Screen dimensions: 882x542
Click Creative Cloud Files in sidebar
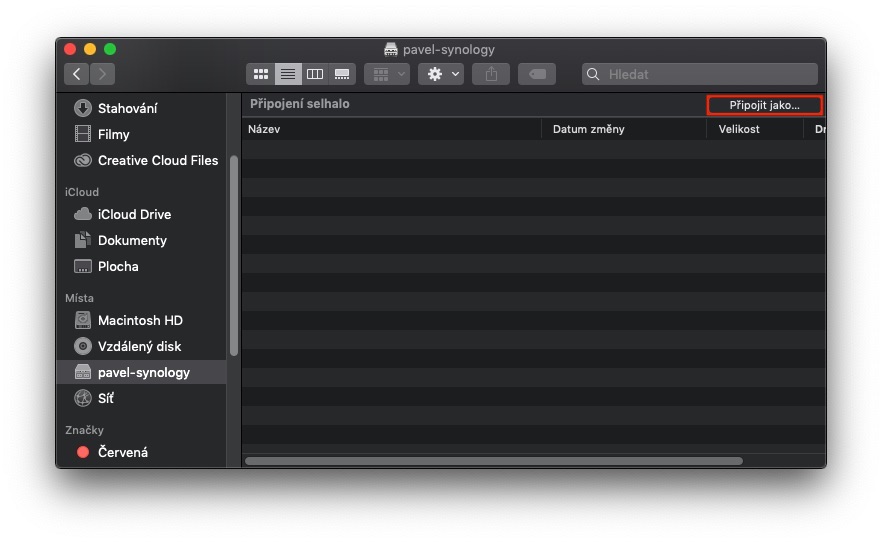157,160
